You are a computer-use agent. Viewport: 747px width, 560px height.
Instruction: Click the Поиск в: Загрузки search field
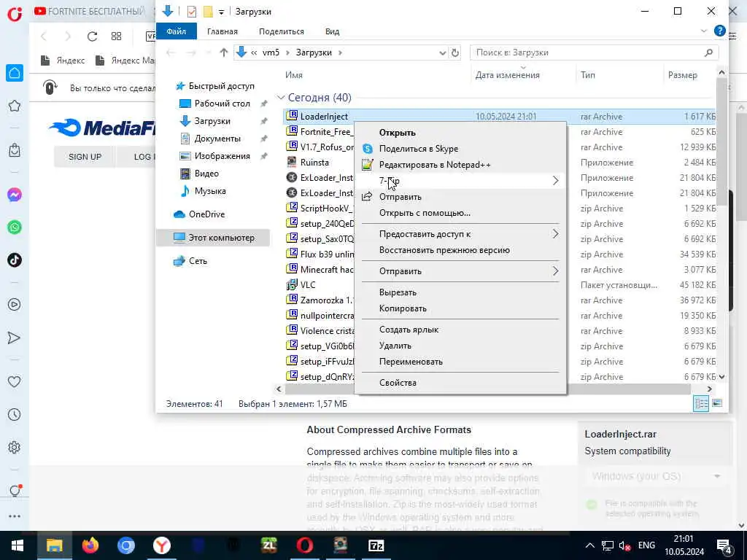594,52
